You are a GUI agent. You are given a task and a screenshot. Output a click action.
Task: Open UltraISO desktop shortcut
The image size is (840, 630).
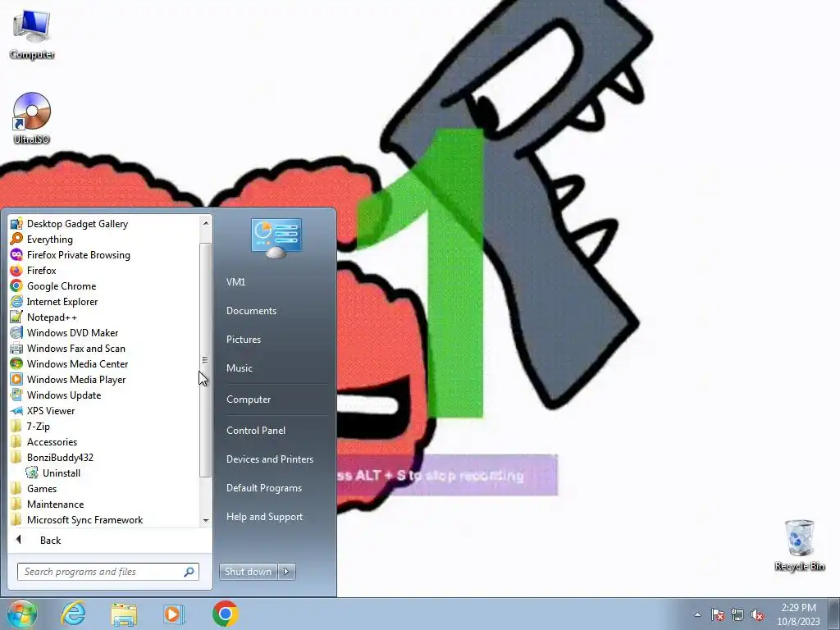tap(32, 118)
